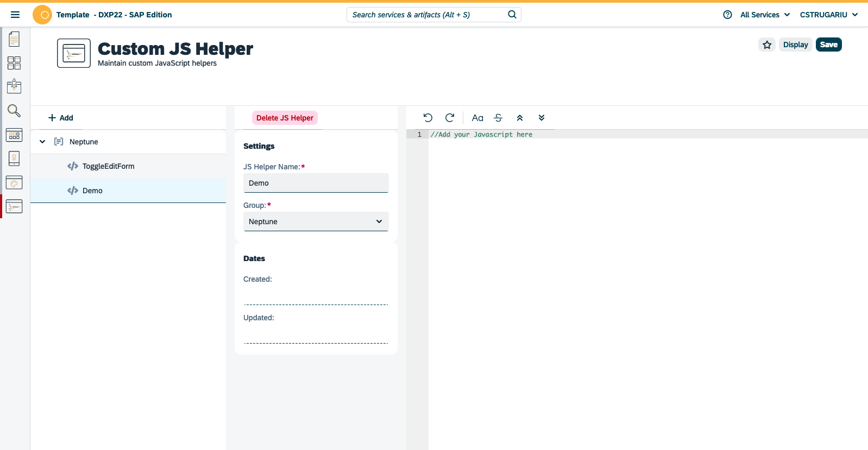The width and height of the screenshot is (868, 450).
Task: Click line number 1 in editor gutter
Action: [419, 135]
